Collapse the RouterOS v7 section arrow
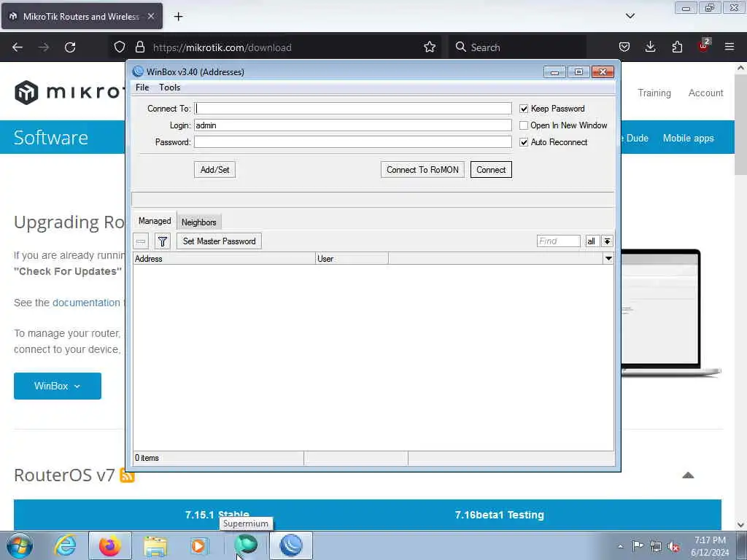The image size is (747, 560). point(688,475)
